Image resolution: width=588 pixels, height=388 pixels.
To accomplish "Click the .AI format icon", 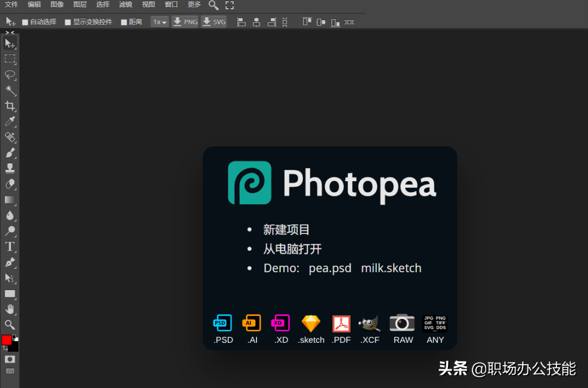I will click(252, 323).
